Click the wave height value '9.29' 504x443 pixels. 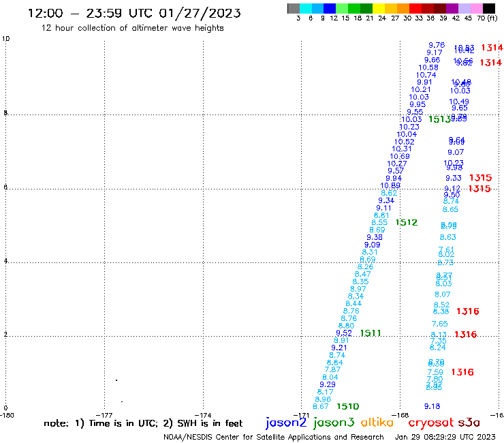click(328, 384)
